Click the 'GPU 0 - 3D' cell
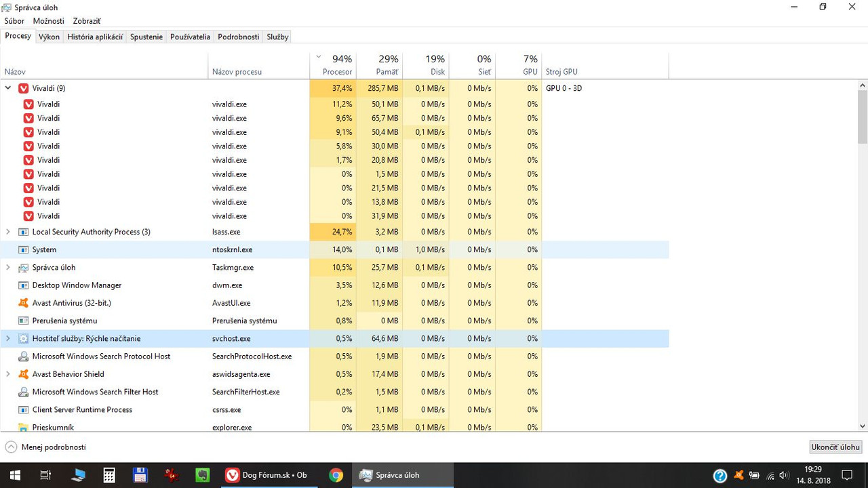Image resolution: width=868 pixels, height=488 pixels. 564,88
